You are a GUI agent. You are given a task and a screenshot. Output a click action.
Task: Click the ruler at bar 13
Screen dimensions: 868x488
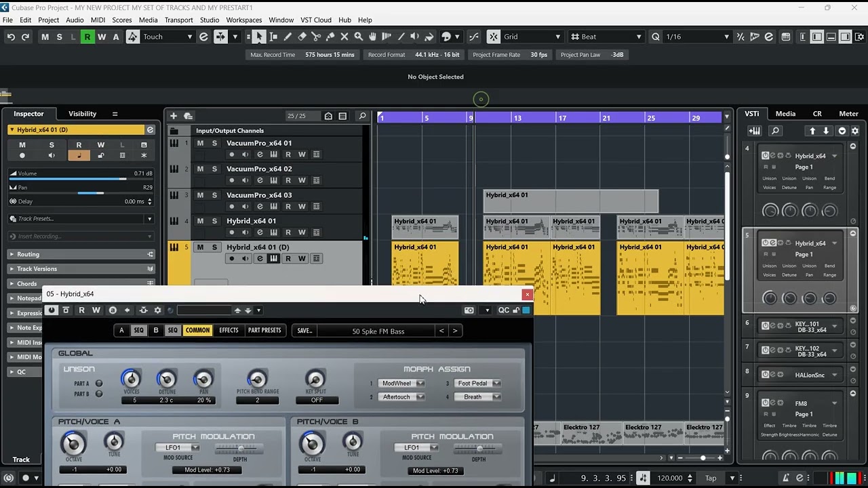tap(517, 118)
